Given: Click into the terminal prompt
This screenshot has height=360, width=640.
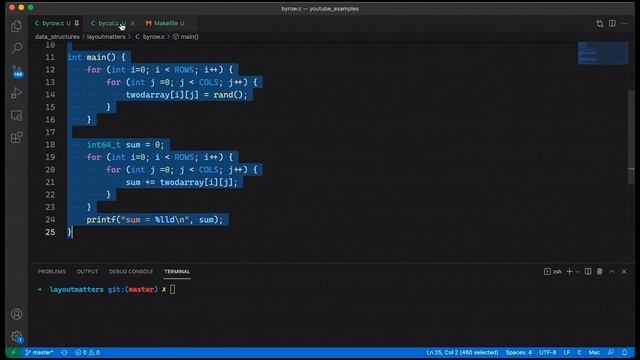Looking at the screenshot, I should pos(173,289).
